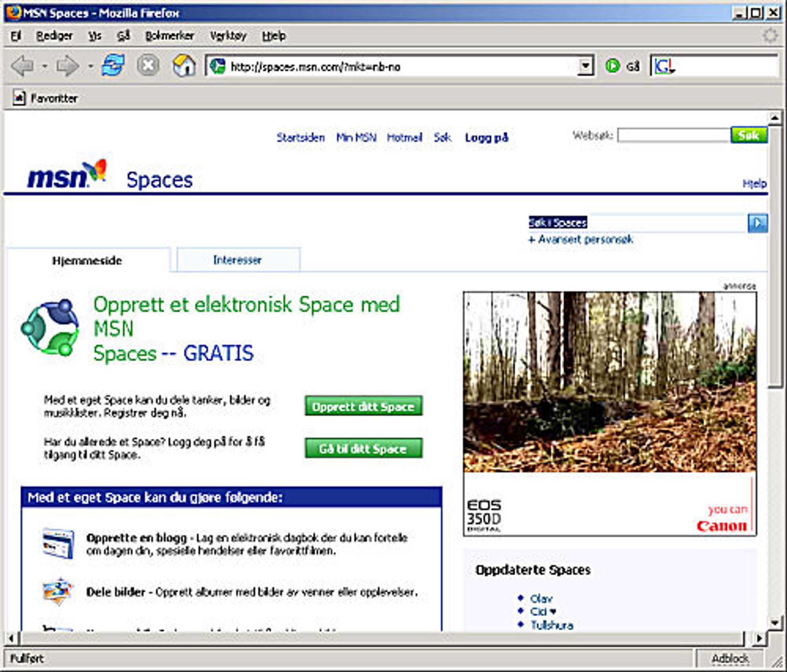The width and height of the screenshot is (787, 672).
Task: Click the Spaces search arrow button
Action: 757,223
